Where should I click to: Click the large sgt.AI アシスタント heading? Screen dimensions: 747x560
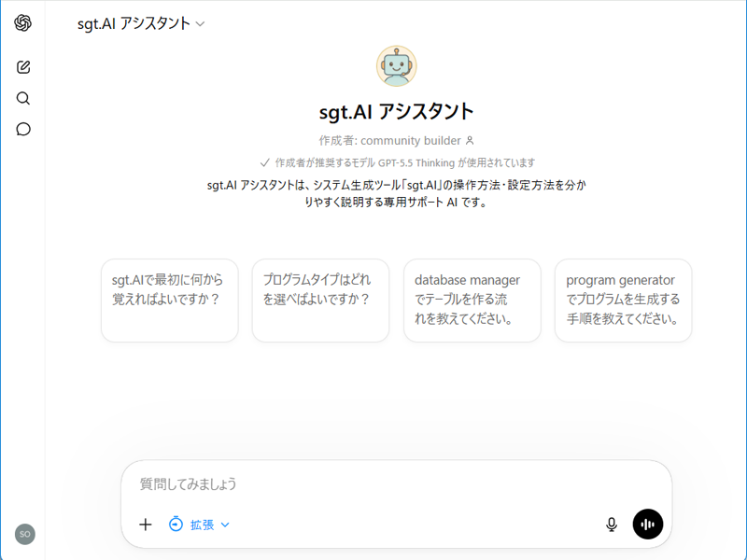tap(396, 112)
